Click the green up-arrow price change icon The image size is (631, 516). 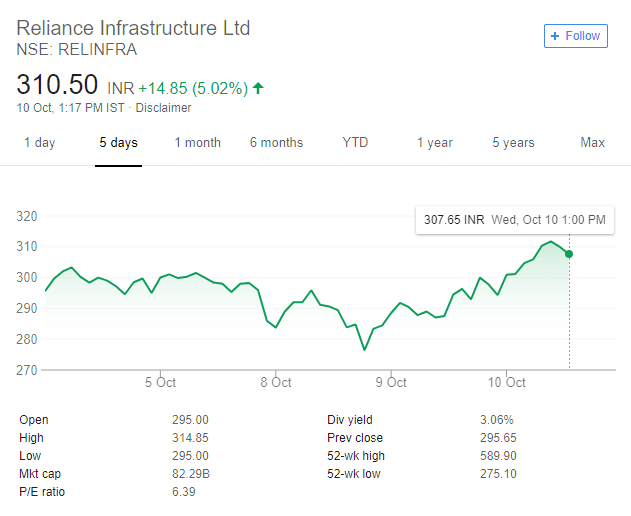(258, 88)
